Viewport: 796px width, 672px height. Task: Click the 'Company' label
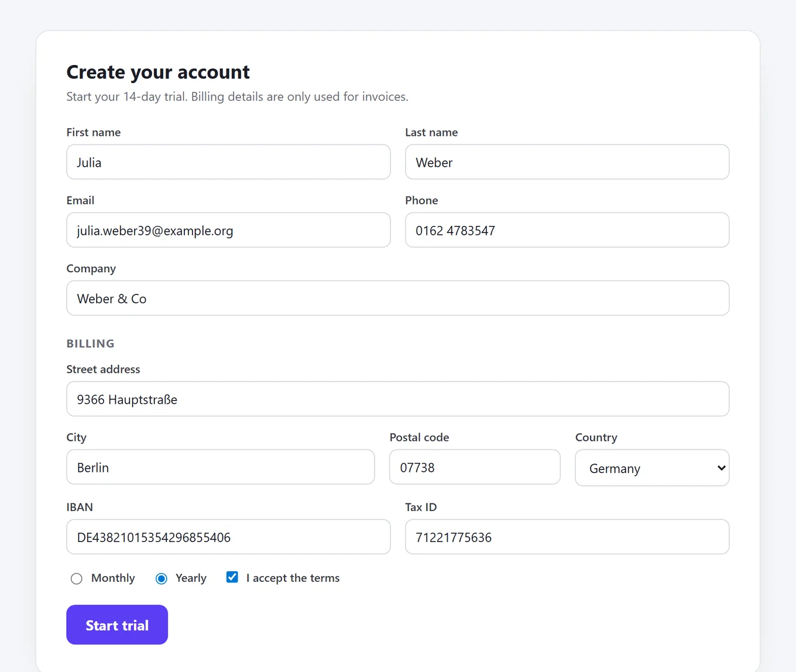point(91,269)
